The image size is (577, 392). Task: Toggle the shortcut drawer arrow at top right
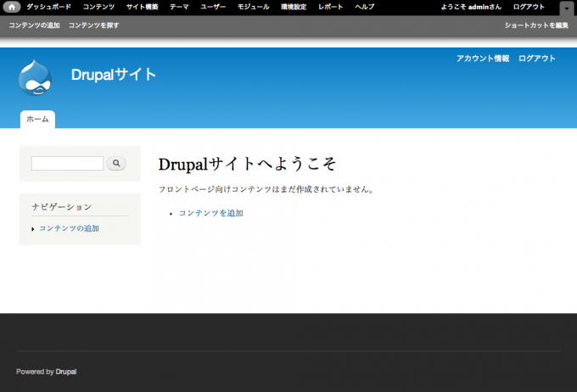pos(566,8)
